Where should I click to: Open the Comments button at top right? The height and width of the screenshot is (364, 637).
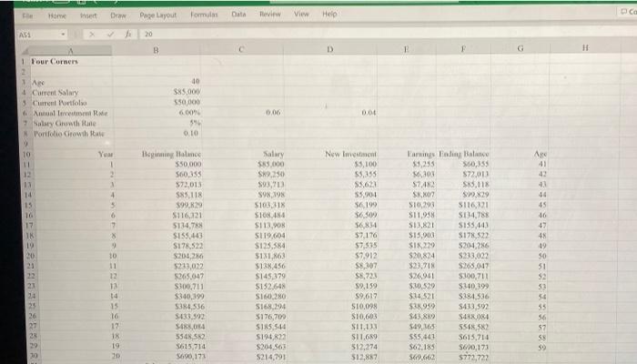point(628,11)
